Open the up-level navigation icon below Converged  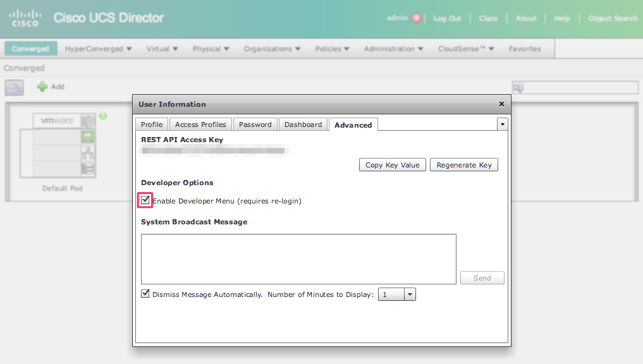pos(14,87)
